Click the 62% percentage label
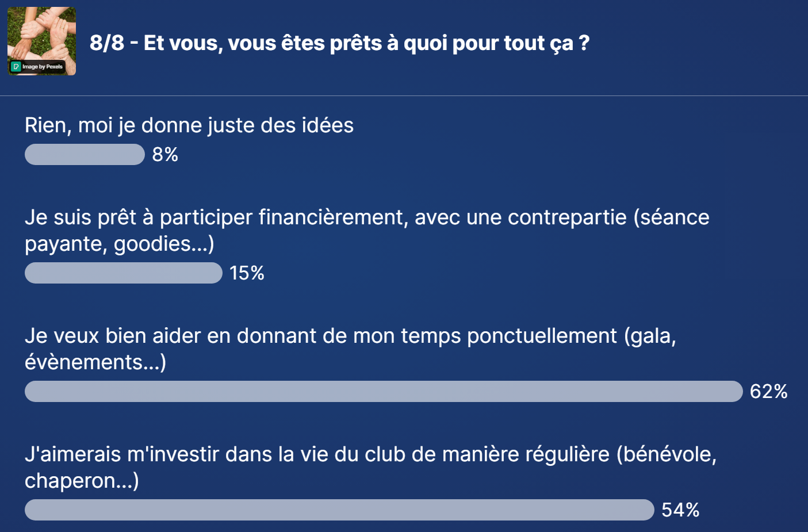The height and width of the screenshot is (532, 808). pos(769,391)
